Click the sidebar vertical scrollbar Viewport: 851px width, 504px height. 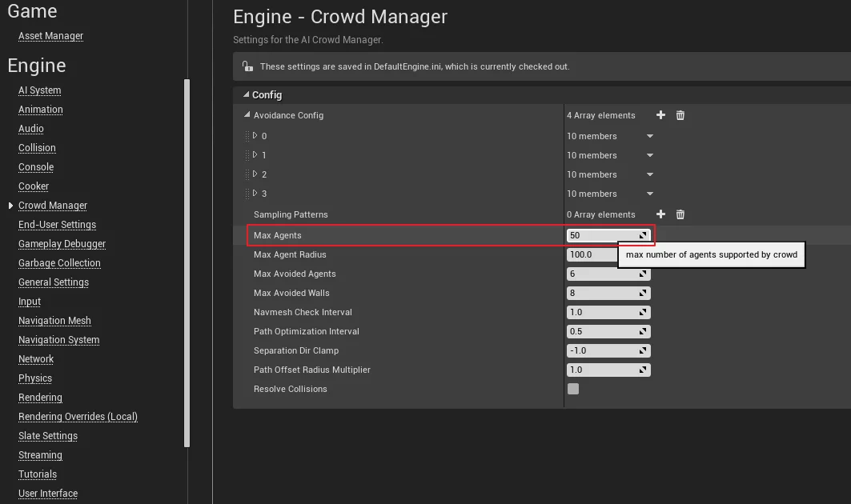point(187,264)
